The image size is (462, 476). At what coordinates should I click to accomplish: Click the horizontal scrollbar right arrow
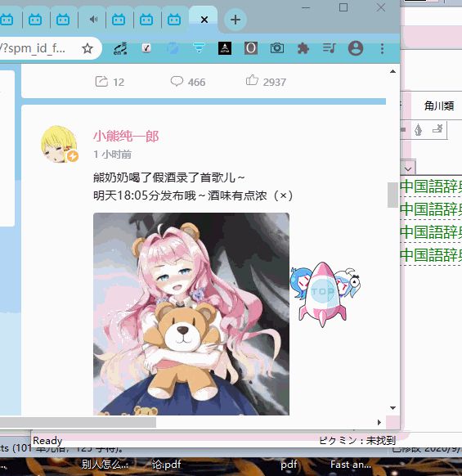(379, 422)
